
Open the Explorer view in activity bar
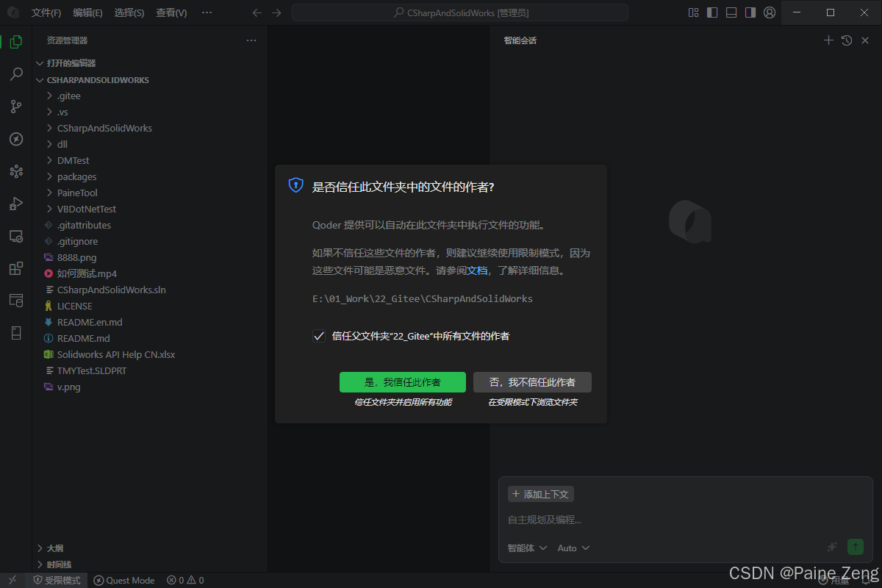[15, 42]
